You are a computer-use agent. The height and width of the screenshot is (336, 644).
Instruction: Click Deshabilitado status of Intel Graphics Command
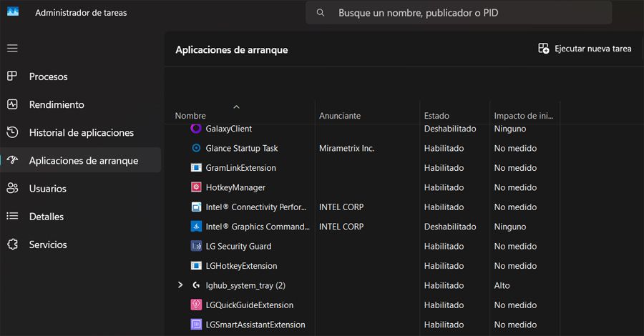pos(450,227)
